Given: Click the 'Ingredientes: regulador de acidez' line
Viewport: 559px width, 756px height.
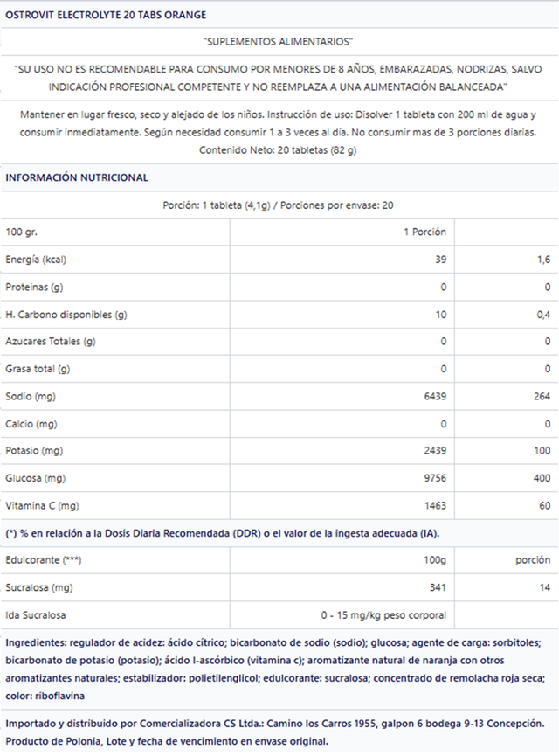Looking at the screenshot, I should [x=273, y=642].
